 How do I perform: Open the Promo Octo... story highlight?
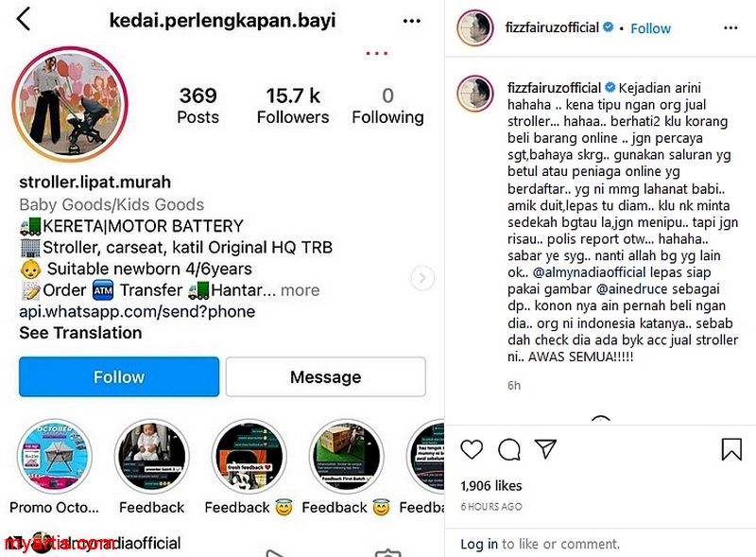point(55,457)
